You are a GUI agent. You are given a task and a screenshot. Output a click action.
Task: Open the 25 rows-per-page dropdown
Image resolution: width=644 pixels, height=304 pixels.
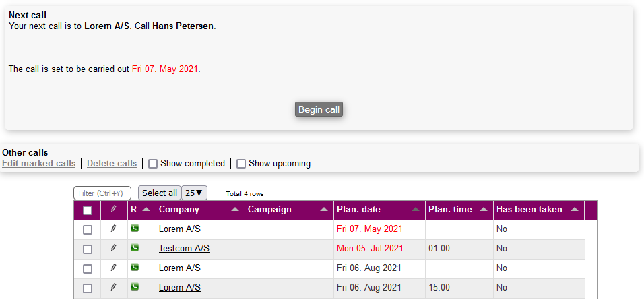point(195,193)
